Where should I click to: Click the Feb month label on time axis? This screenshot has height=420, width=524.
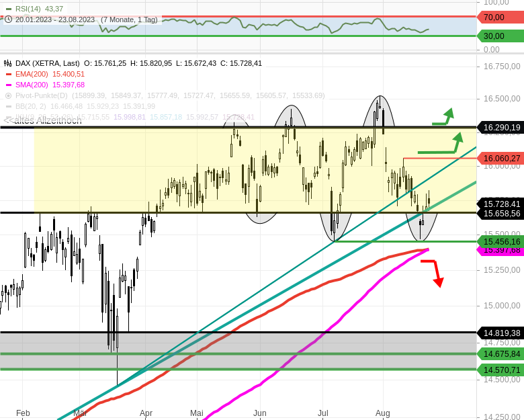click(23, 413)
